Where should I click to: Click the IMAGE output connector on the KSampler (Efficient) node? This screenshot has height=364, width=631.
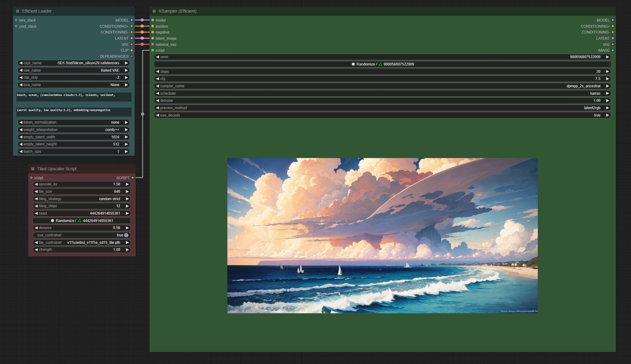(x=613, y=50)
